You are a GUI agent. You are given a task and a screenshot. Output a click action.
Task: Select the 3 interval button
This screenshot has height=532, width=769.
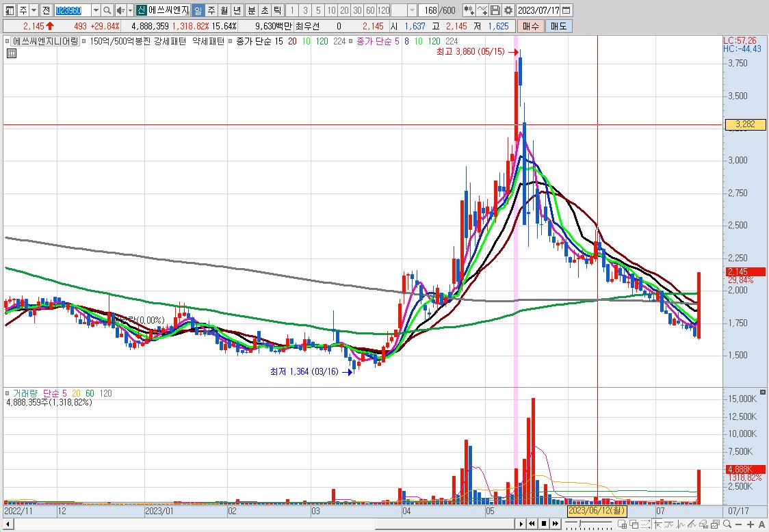[305, 10]
